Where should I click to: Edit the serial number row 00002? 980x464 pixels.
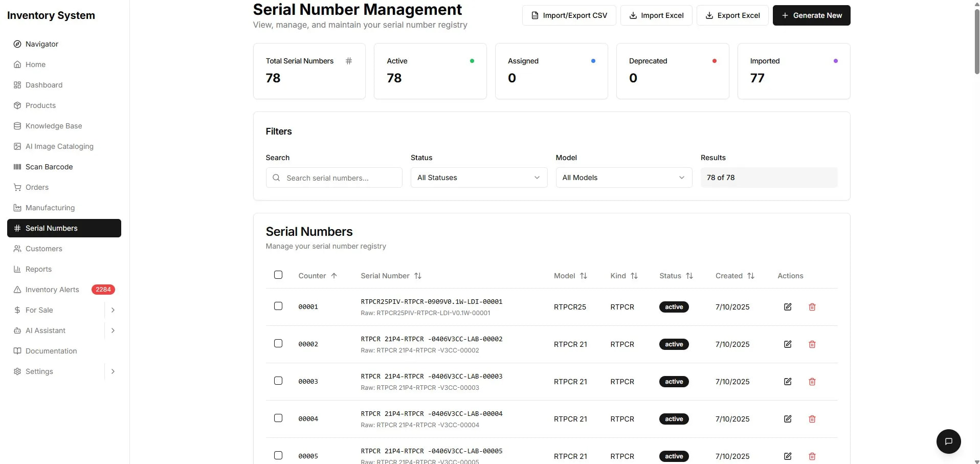click(x=788, y=344)
